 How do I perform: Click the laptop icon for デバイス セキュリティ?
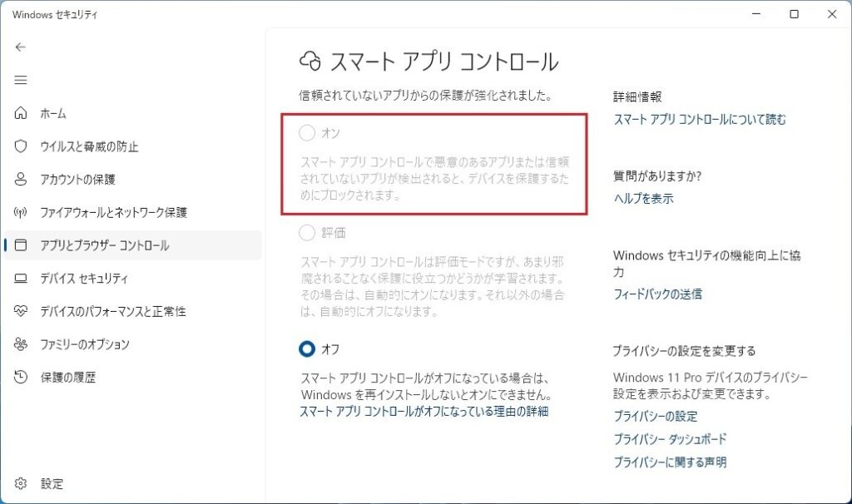[21, 279]
